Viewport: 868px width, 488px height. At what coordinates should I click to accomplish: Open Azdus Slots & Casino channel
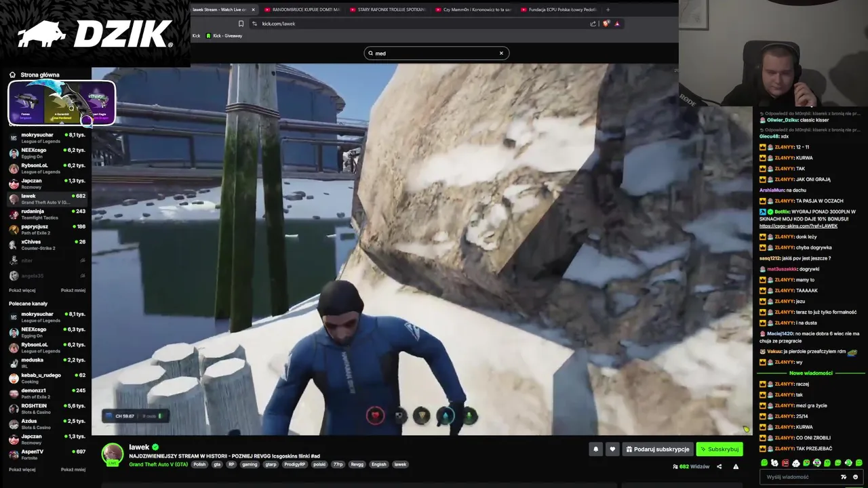47,424
